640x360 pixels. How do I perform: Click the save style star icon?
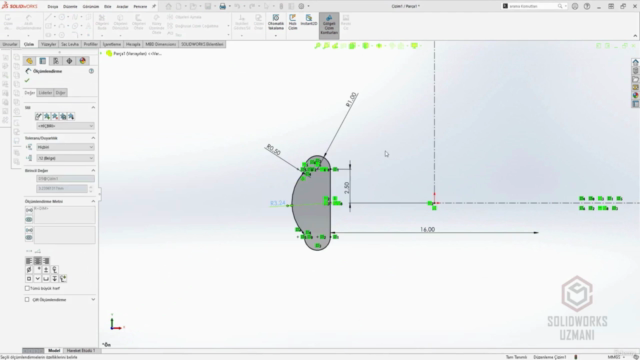pyautogui.click(x=63, y=116)
